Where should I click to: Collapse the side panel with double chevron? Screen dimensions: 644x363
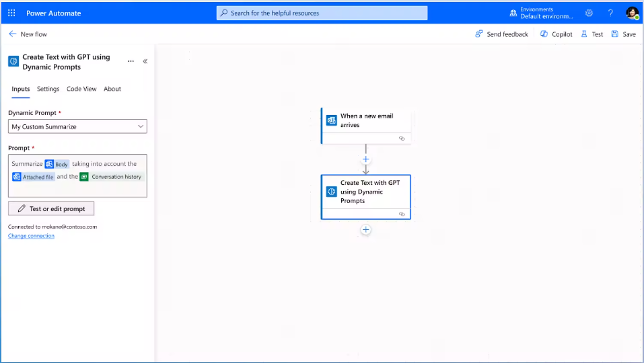point(145,61)
